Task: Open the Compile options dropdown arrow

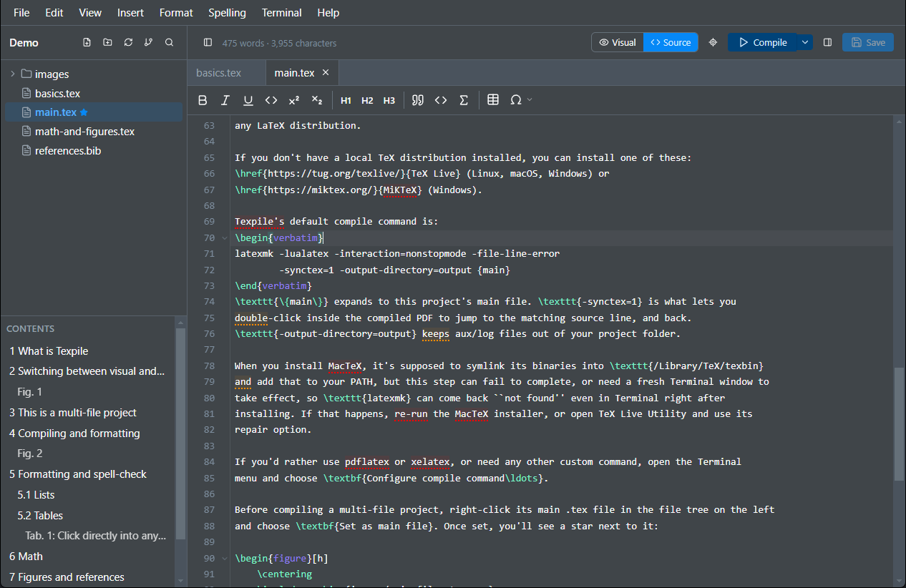Action: coord(805,42)
